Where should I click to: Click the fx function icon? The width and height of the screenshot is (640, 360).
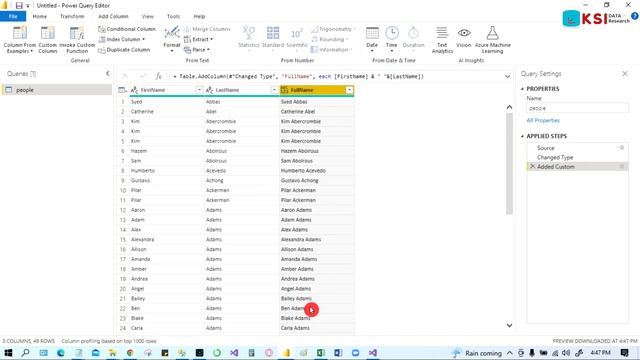[x=158, y=76]
